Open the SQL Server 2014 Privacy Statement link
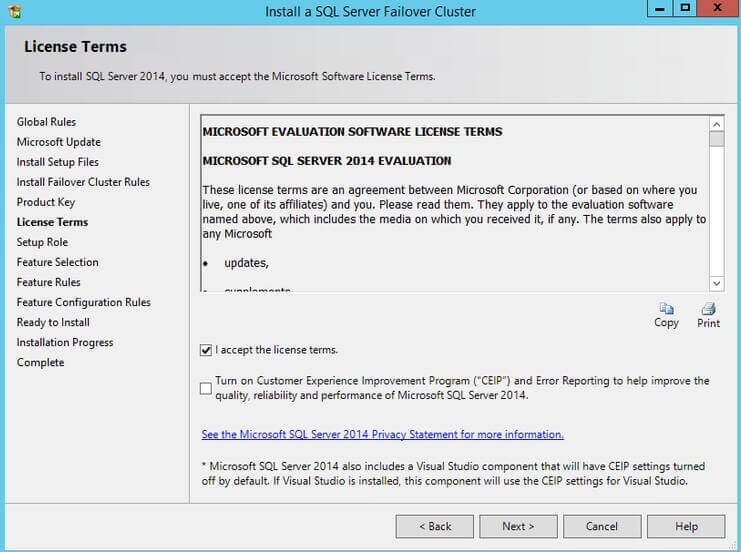The image size is (741, 552). [x=382, y=434]
